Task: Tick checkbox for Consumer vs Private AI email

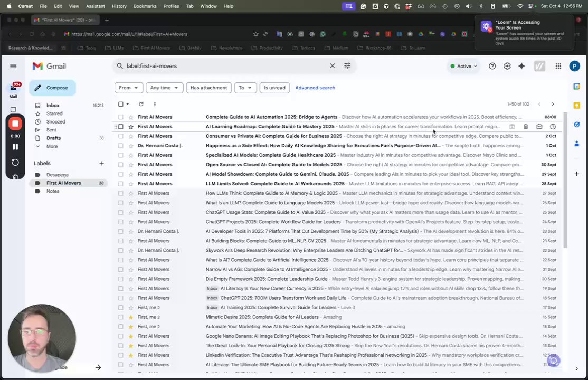Action: click(x=121, y=136)
